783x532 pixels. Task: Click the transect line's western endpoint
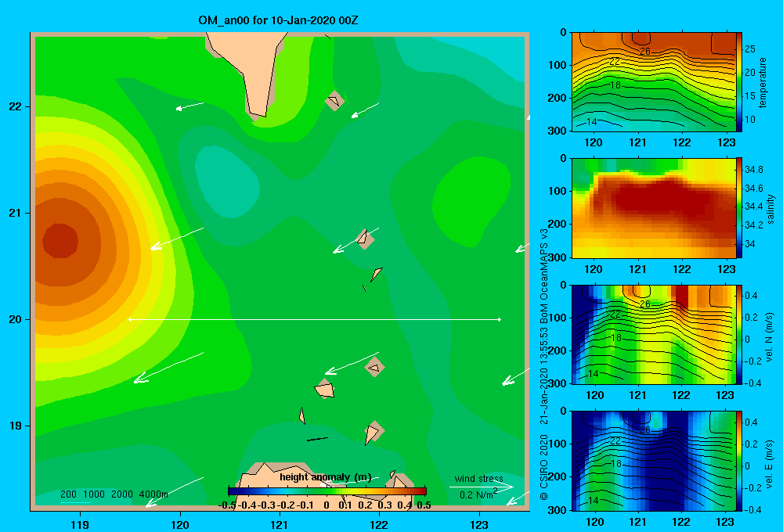point(130,319)
